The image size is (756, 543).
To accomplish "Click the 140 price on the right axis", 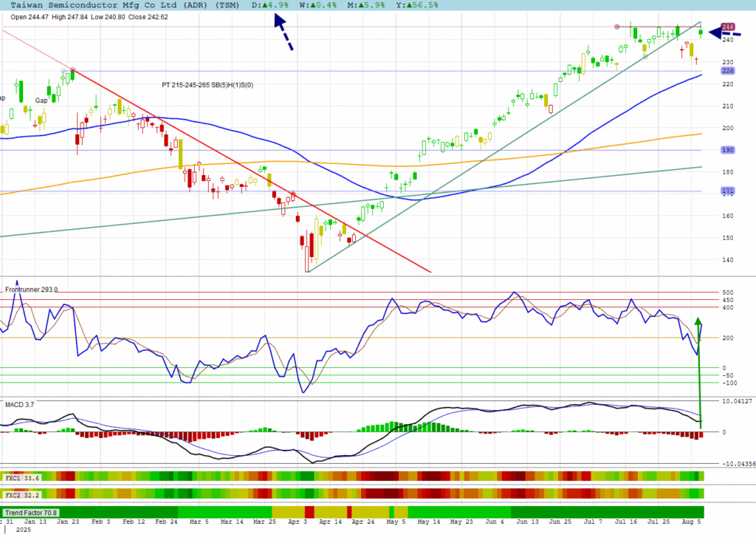I will pos(727,259).
